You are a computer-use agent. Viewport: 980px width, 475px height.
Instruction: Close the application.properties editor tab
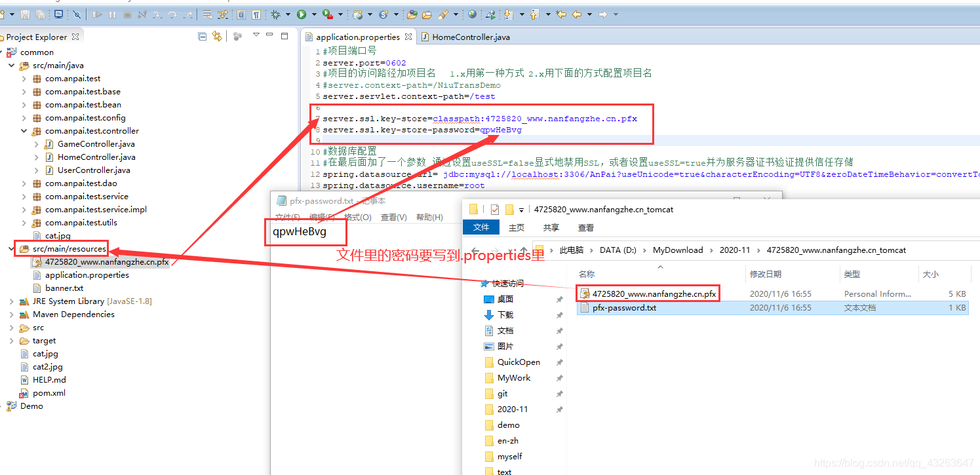pyautogui.click(x=408, y=37)
